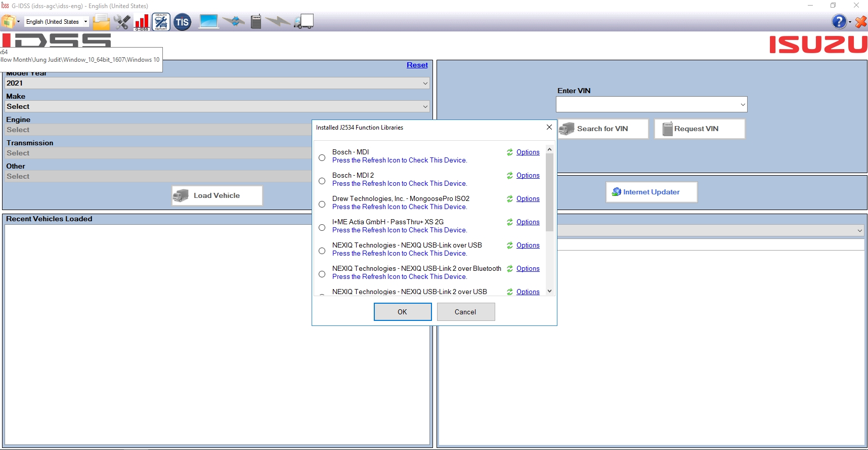Screen dimensions: 868x450
Task: Click the device list scrollbar up arrow
Action: tap(549, 149)
